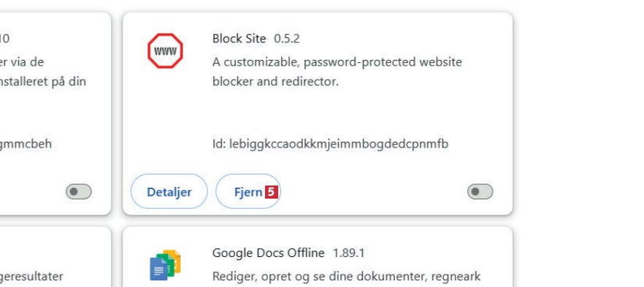644x287 pixels.
Task: Click the 0.5.2 version number
Action: pos(287,39)
